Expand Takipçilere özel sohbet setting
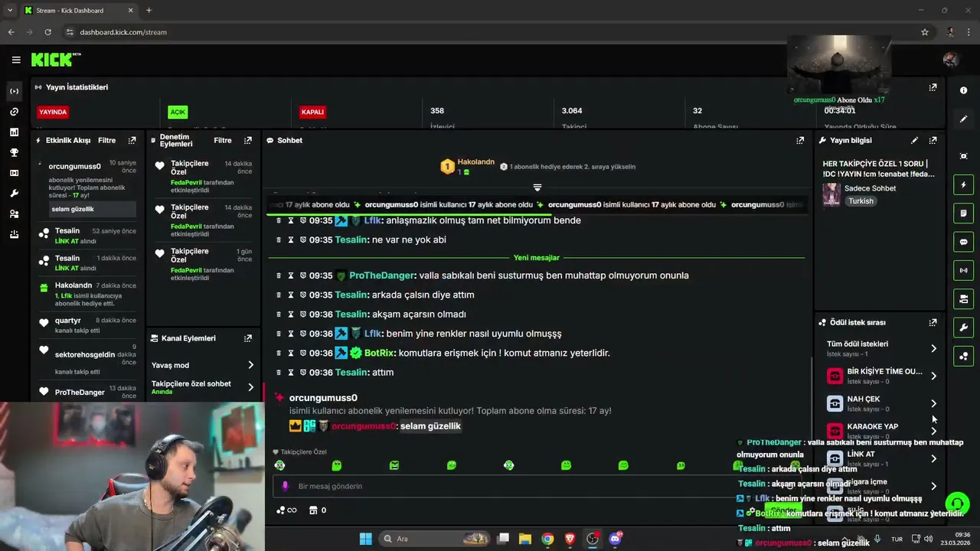 [x=203, y=387]
